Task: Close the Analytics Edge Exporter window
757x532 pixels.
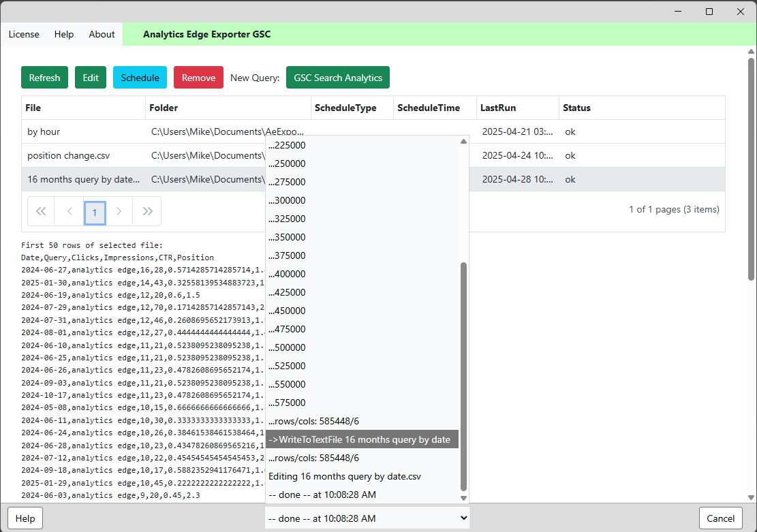Action: click(741, 11)
